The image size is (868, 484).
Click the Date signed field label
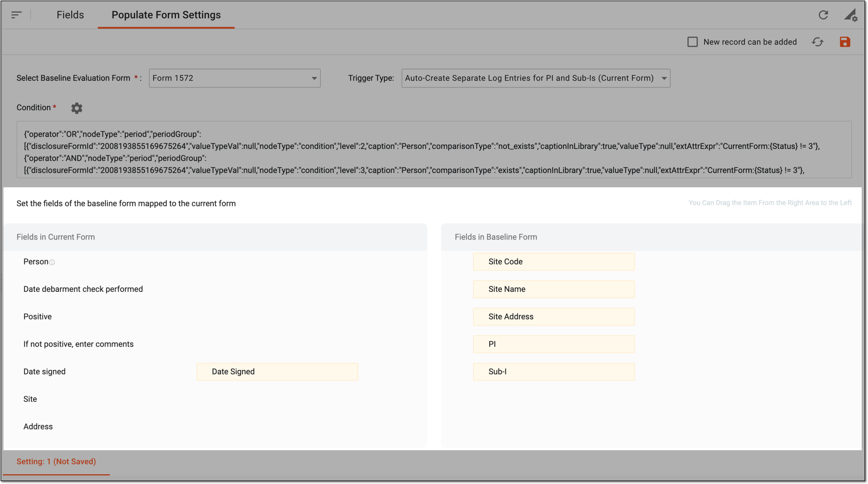coord(44,371)
